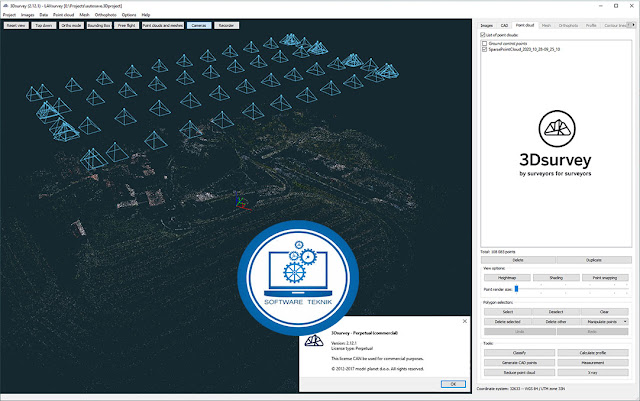
Task: Activate the X-ray tool
Action: (x=593, y=373)
